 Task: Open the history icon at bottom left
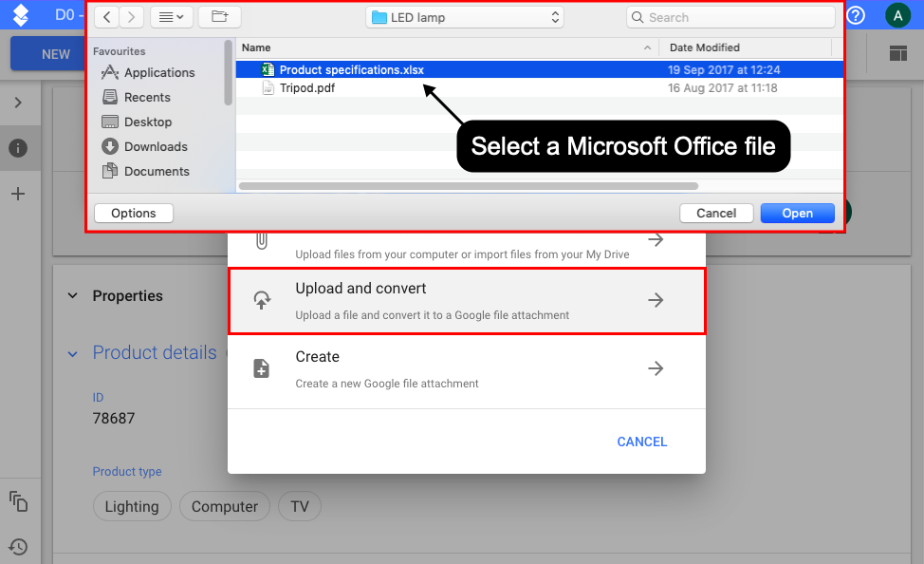(x=18, y=546)
